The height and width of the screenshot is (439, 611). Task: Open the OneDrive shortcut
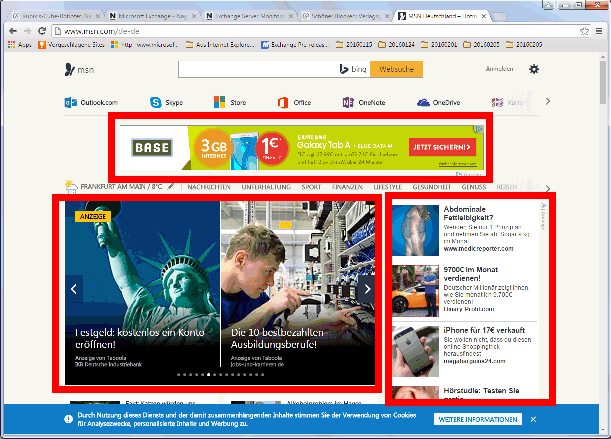438,102
